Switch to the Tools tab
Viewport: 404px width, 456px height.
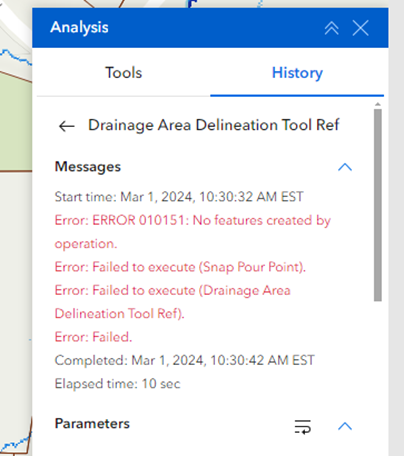coord(123,73)
